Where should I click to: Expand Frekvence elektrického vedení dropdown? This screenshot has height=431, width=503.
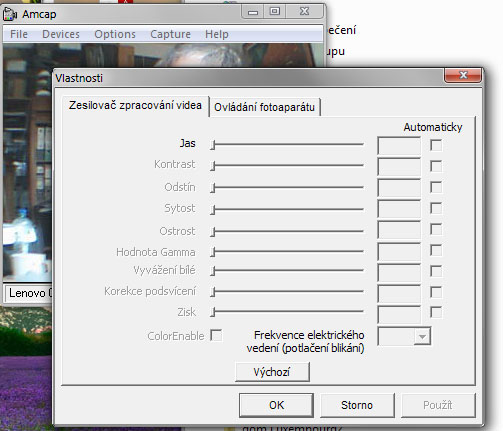pyautogui.click(x=422, y=337)
